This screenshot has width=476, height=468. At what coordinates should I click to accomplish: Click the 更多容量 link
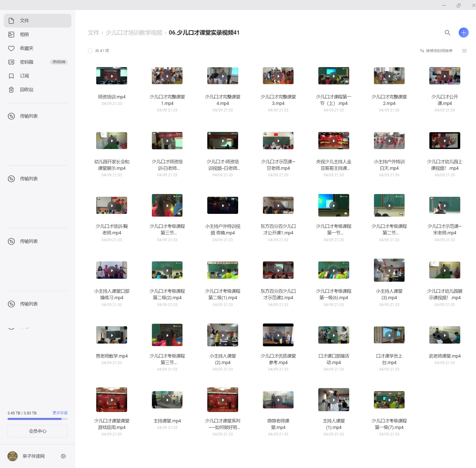(60, 413)
